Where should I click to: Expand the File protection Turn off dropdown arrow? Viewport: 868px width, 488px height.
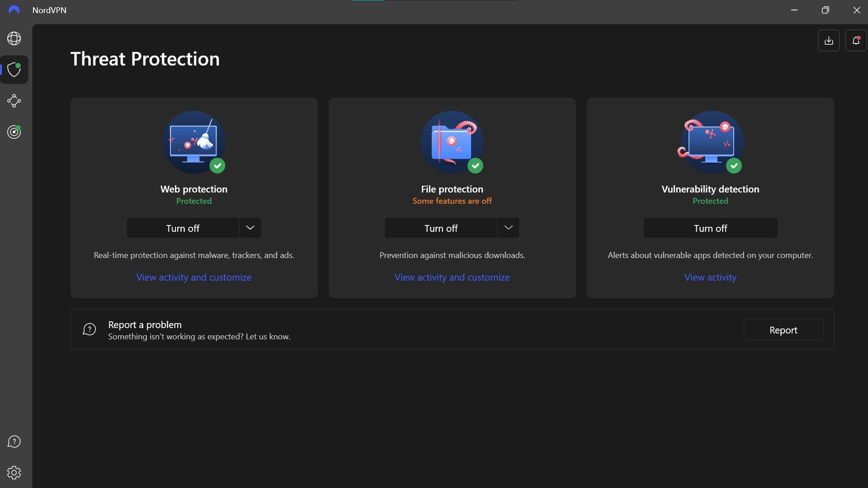click(508, 228)
